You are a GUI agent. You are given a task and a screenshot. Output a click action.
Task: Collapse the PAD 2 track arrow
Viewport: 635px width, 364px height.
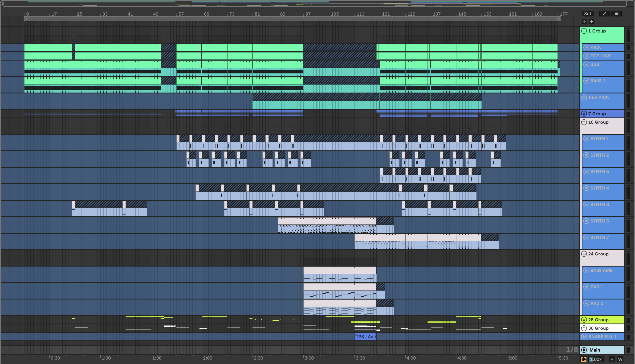point(586,303)
